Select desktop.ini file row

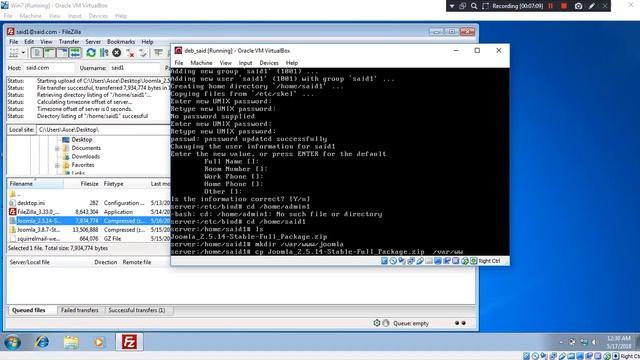(x=89, y=203)
